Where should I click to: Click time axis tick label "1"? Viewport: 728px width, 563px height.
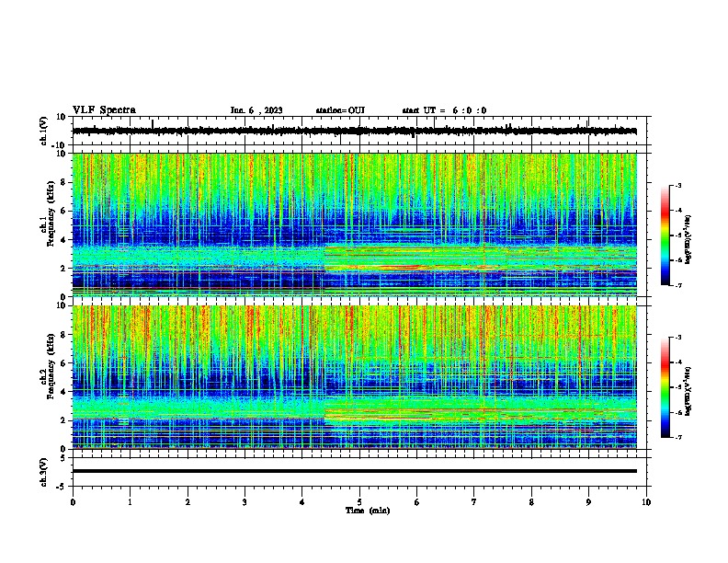pyautogui.click(x=131, y=502)
